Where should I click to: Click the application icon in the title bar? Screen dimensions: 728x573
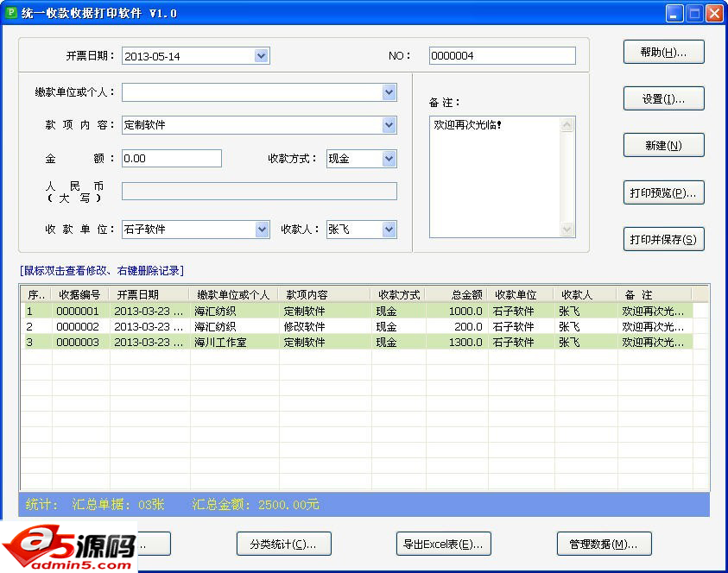[x=12, y=12]
